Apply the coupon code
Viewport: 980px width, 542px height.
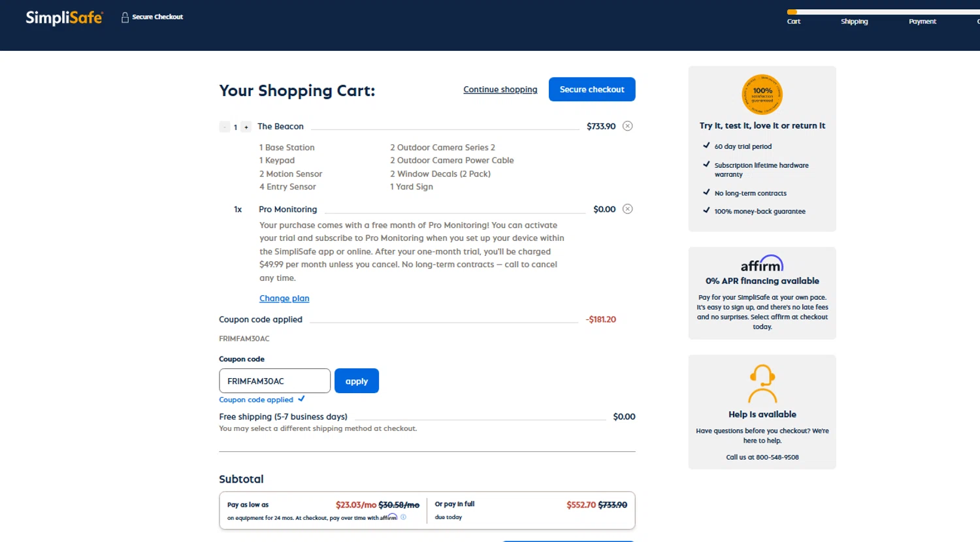[356, 381]
